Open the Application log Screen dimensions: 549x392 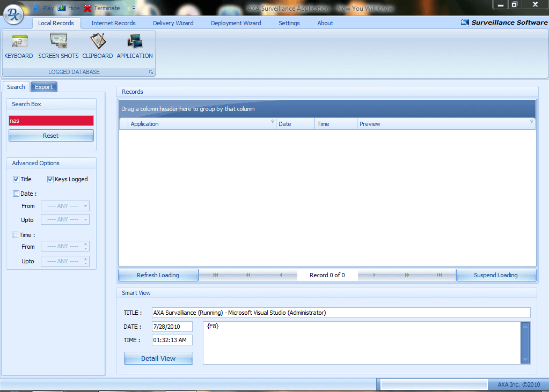point(135,46)
